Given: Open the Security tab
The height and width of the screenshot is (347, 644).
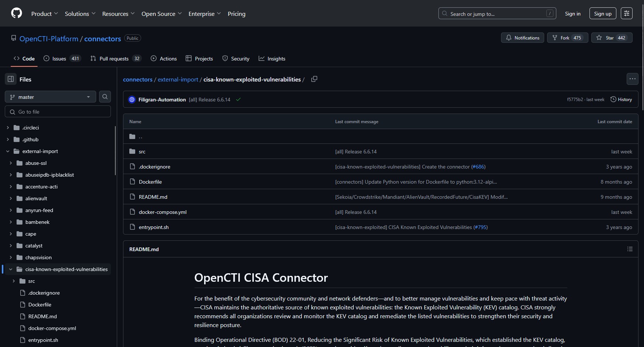Looking at the screenshot, I should click(x=236, y=59).
